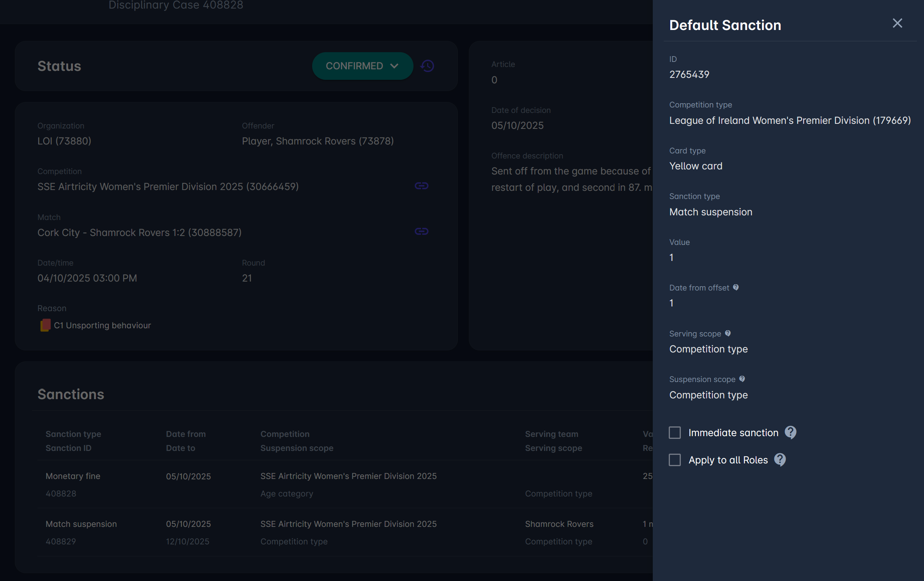
Task: Click LOI (73880) organization value
Action: pyautogui.click(x=64, y=141)
